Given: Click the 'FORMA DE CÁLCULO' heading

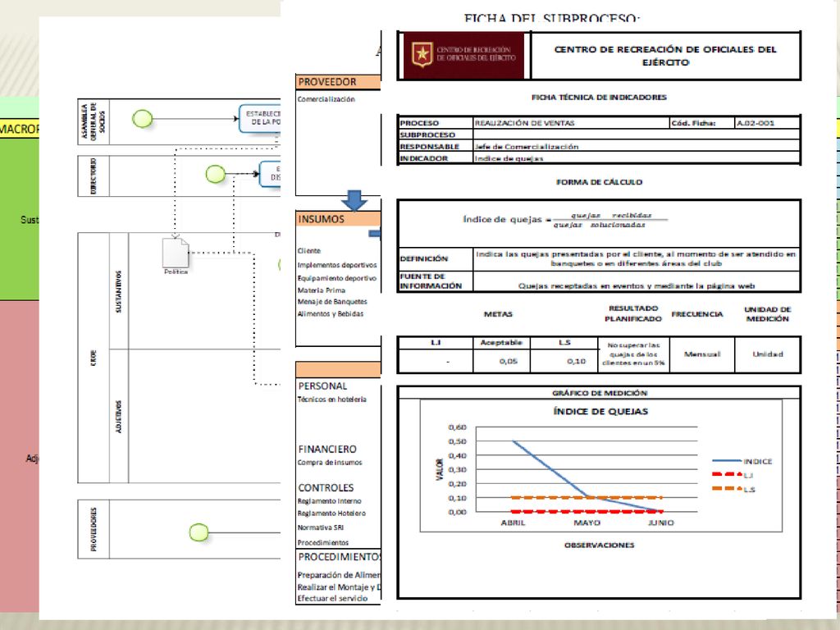Looking at the screenshot, I should click(599, 181).
